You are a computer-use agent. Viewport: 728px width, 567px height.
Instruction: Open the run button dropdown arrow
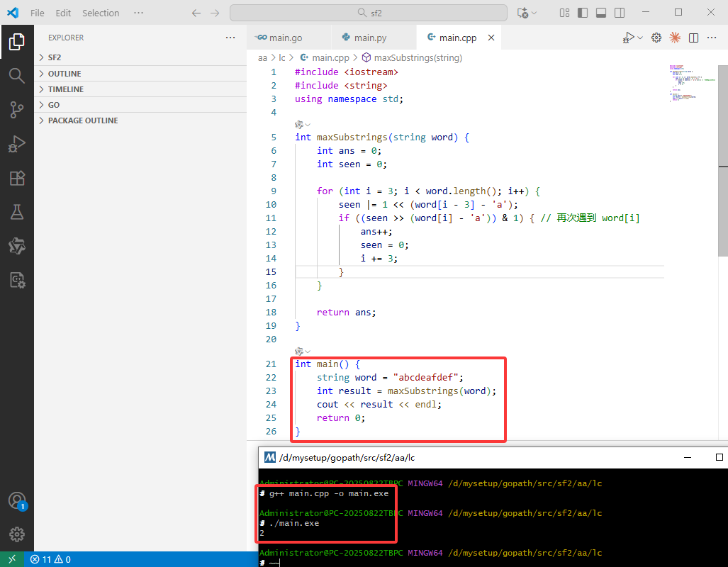point(640,38)
